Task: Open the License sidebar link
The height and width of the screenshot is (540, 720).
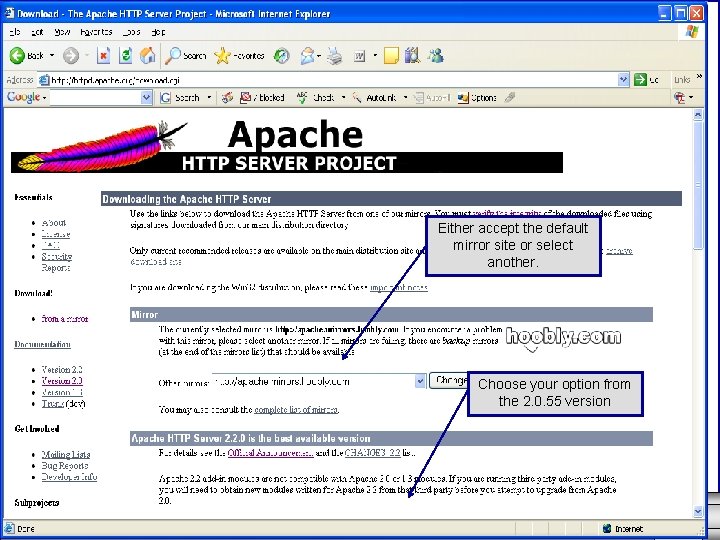Action: click(56, 234)
